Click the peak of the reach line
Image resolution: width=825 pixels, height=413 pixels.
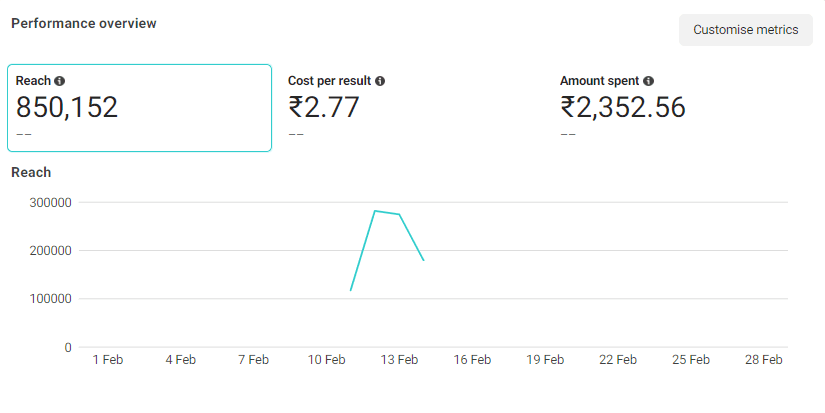(375, 211)
